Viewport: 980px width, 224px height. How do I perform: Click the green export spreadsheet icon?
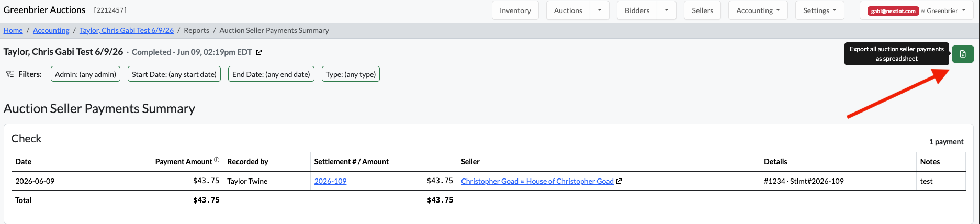pyautogui.click(x=963, y=54)
